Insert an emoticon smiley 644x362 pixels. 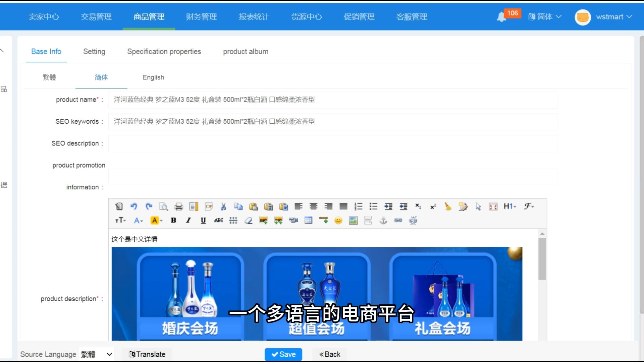[x=338, y=220]
